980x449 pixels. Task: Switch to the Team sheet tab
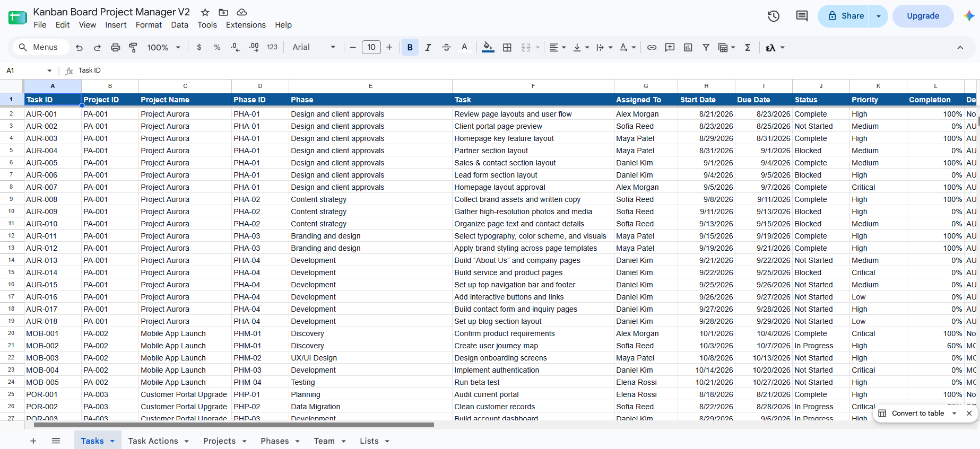click(x=329, y=441)
